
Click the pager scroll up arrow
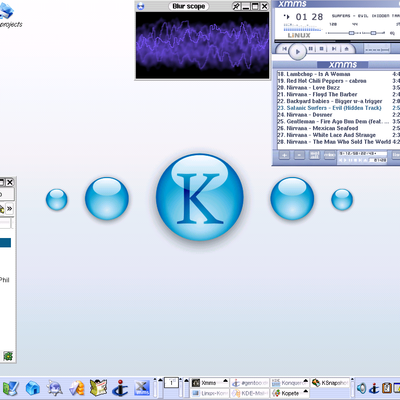pos(160,380)
